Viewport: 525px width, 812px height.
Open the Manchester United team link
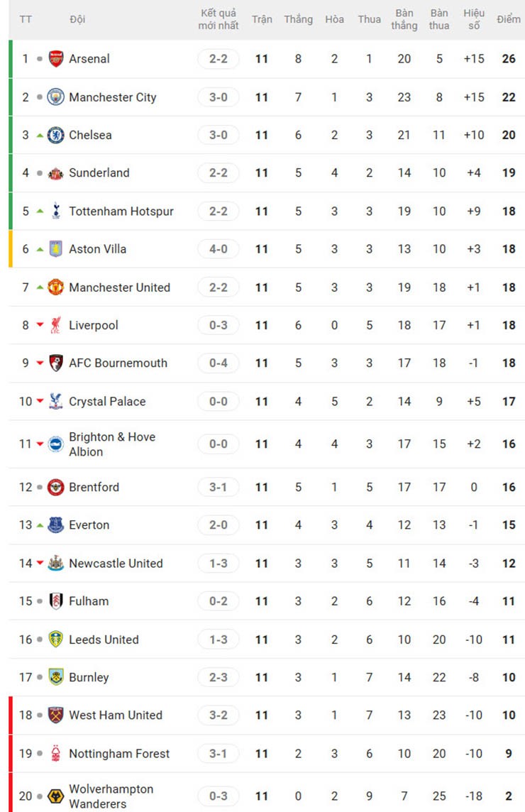tap(119, 287)
